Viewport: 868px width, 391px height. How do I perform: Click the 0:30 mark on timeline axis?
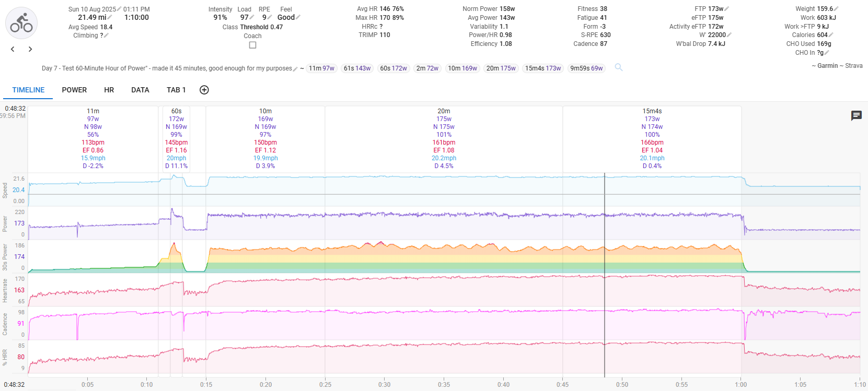385,384
